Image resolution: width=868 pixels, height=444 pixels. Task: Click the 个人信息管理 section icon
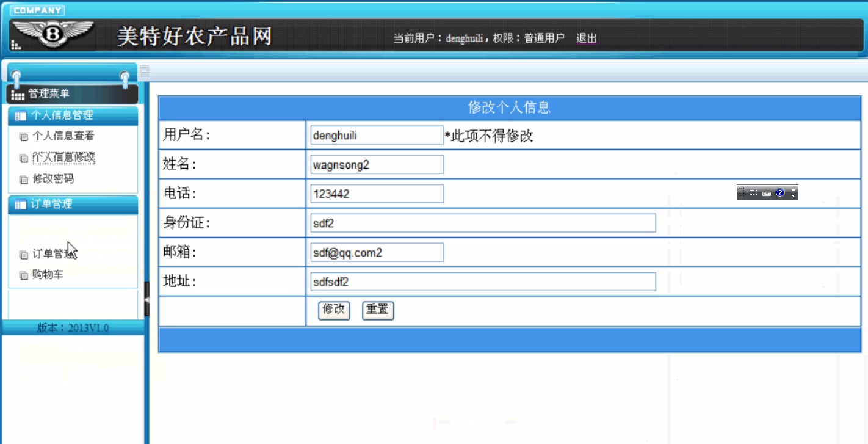[x=20, y=116]
